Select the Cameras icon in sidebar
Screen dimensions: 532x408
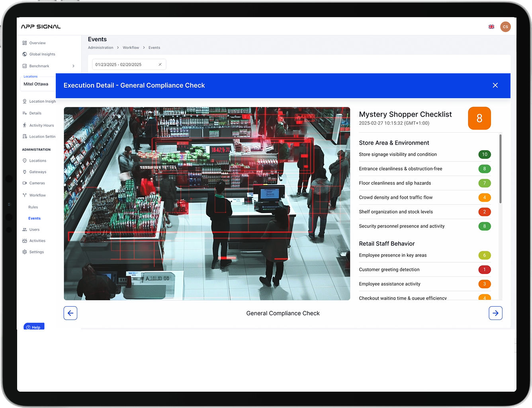(25, 183)
